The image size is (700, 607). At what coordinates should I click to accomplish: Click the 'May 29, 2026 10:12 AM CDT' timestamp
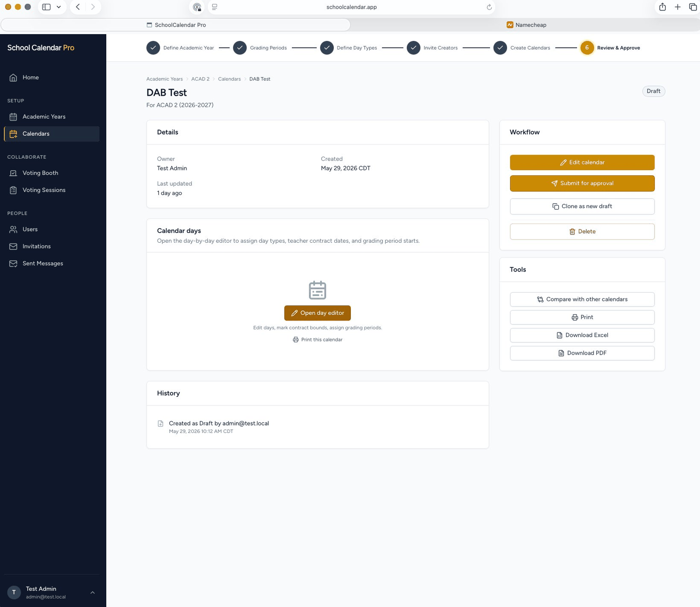(201, 432)
